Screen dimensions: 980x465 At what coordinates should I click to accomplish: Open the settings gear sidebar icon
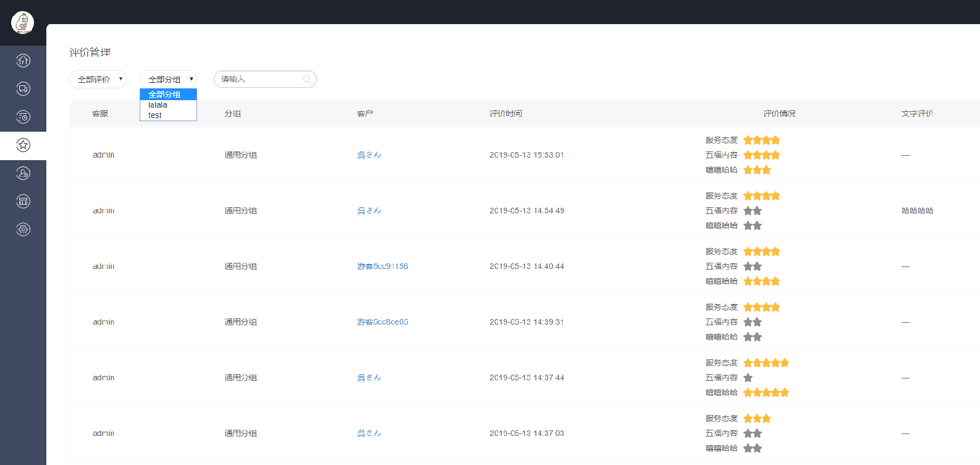tap(23, 229)
